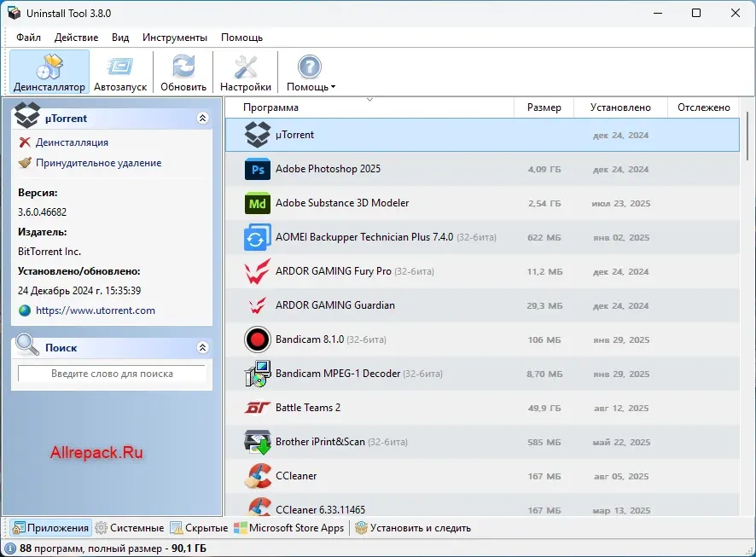Click the '4,09 ГБ' size cell
The height and width of the screenshot is (557, 756).
pos(544,170)
